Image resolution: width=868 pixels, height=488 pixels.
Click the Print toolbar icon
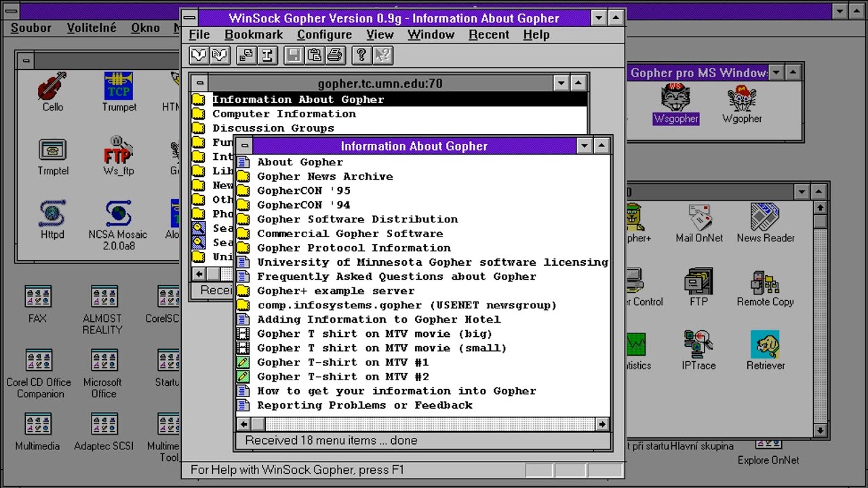coord(335,55)
